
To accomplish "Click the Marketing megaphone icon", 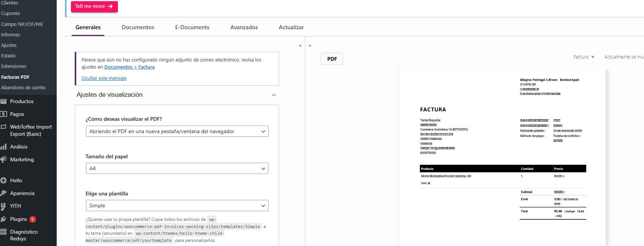I will (x=4, y=159).
